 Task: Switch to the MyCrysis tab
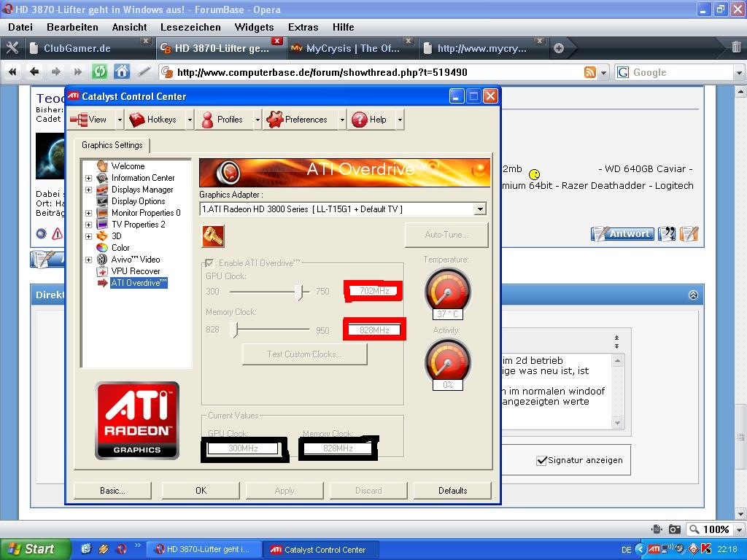pyautogui.click(x=352, y=48)
